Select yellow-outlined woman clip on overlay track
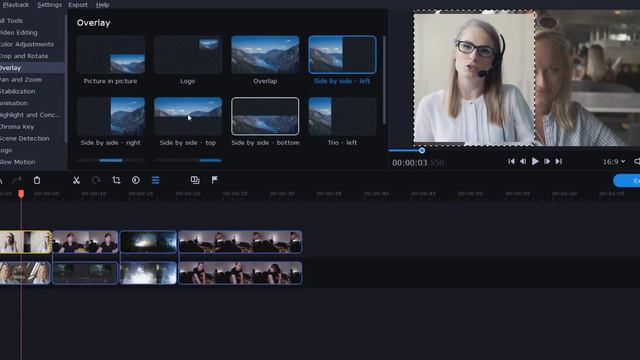 tap(25, 242)
